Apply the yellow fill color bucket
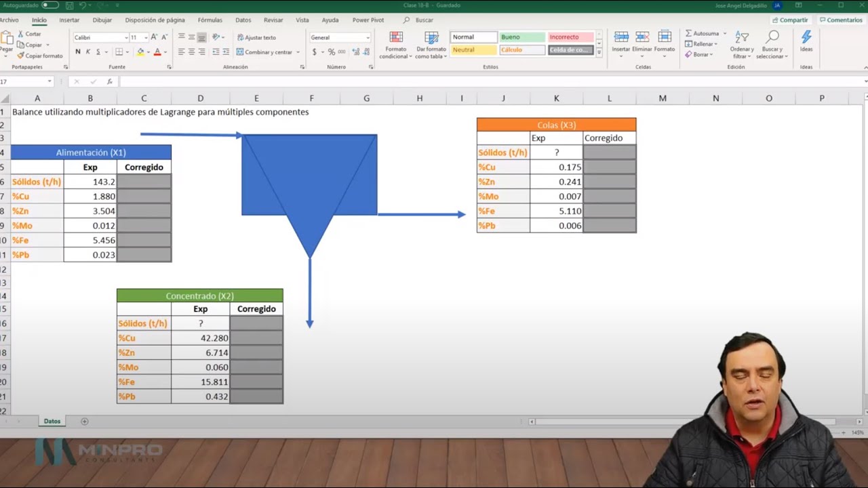This screenshot has width=868, height=488. [x=140, y=52]
